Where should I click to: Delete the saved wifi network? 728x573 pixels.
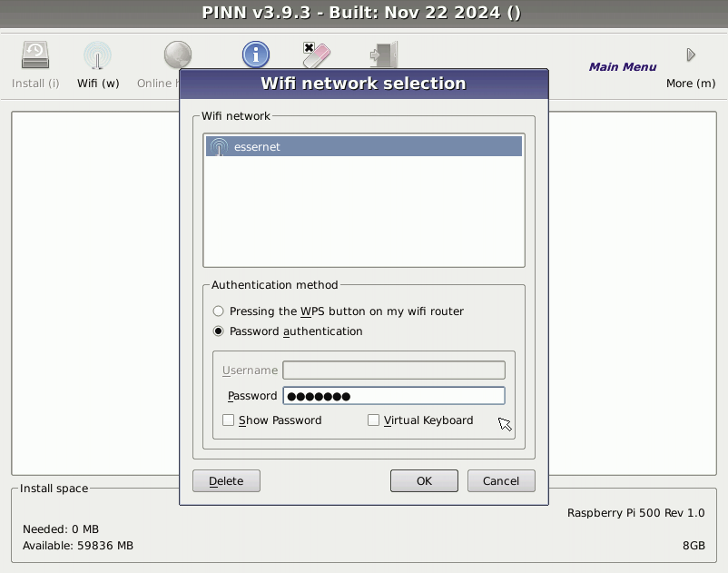226,480
